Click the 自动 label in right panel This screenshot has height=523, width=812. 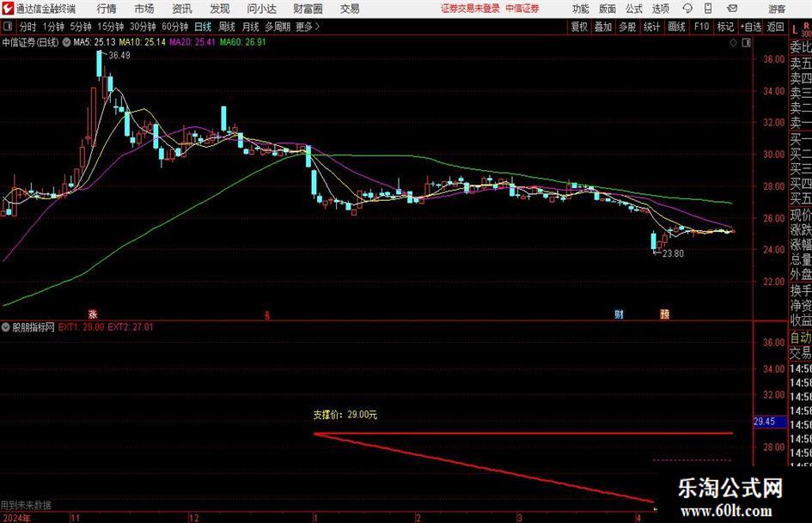pyautogui.click(x=801, y=338)
